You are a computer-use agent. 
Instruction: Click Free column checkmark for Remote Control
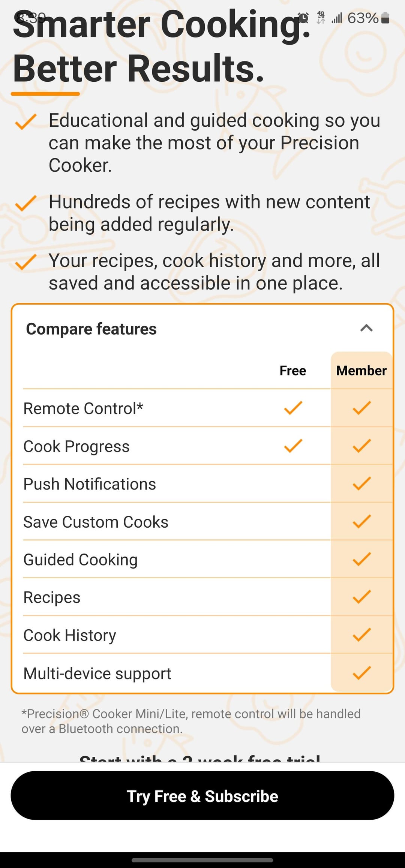click(293, 408)
